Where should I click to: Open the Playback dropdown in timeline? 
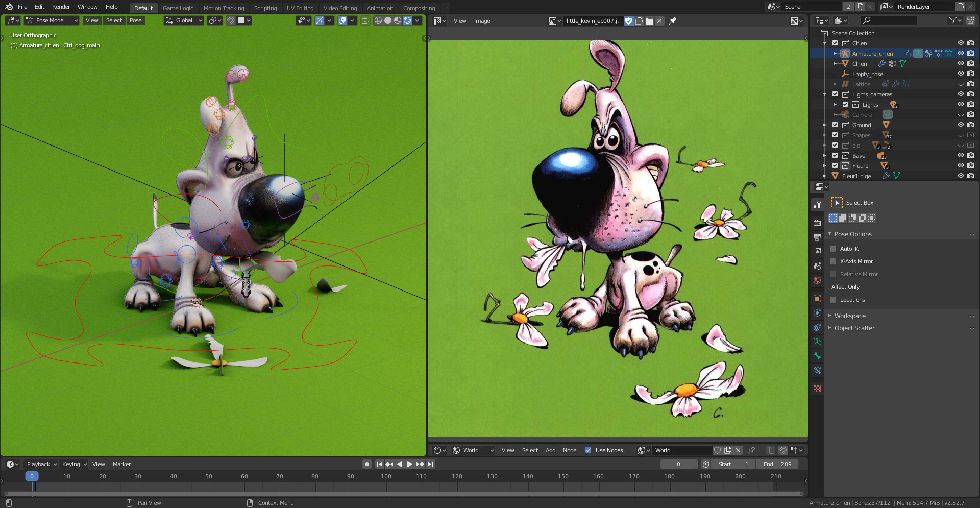pyautogui.click(x=41, y=464)
